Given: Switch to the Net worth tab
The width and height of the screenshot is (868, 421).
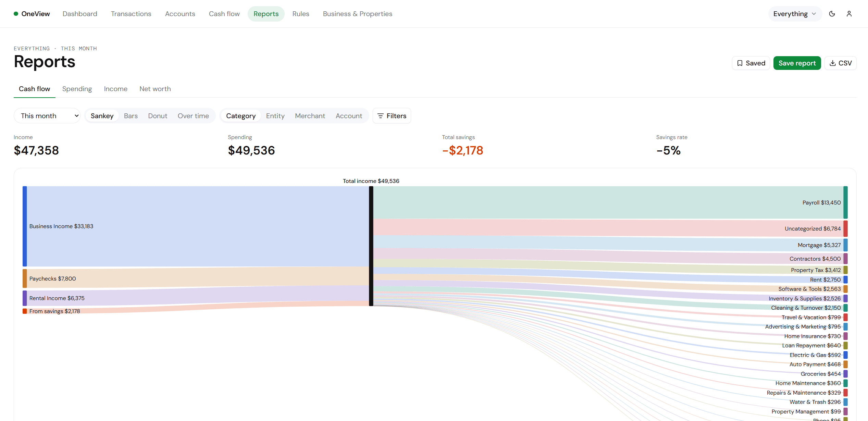Looking at the screenshot, I should 155,89.
